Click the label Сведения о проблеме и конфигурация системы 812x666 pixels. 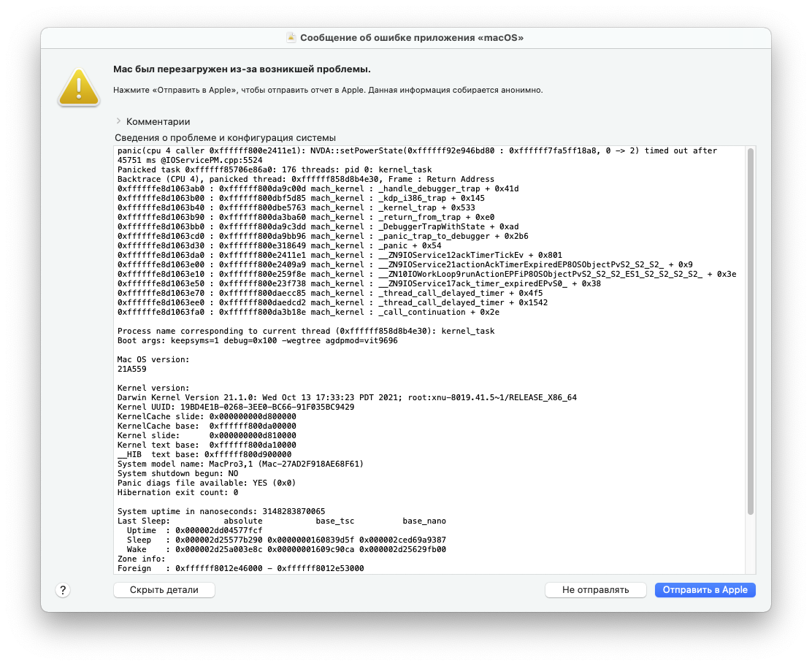click(x=225, y=138)
